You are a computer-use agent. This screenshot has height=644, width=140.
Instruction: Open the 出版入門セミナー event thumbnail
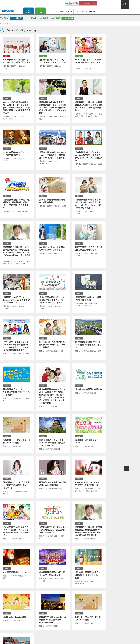click(17, 45)
